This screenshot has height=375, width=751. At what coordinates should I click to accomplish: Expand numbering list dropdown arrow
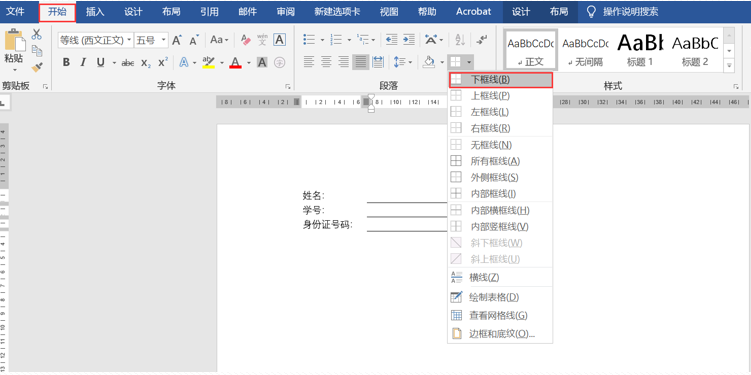pos(349,40)
